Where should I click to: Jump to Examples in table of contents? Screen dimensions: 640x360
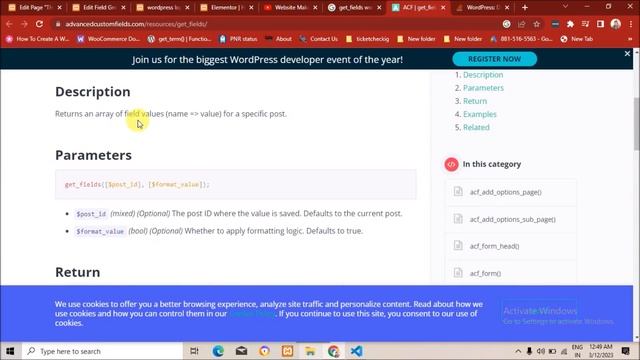pos(480,114)
